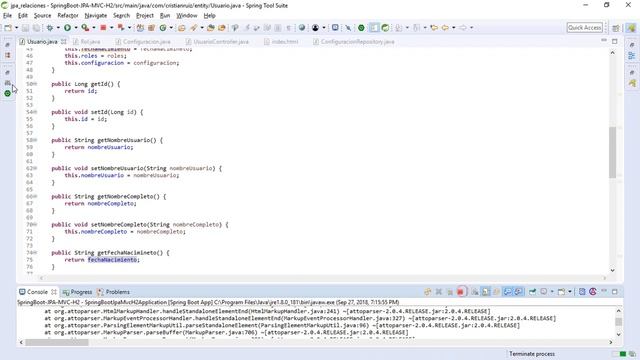Click the red Stop toolbar icon
This screenshot has height=360, width=640.
pos(103,28)
